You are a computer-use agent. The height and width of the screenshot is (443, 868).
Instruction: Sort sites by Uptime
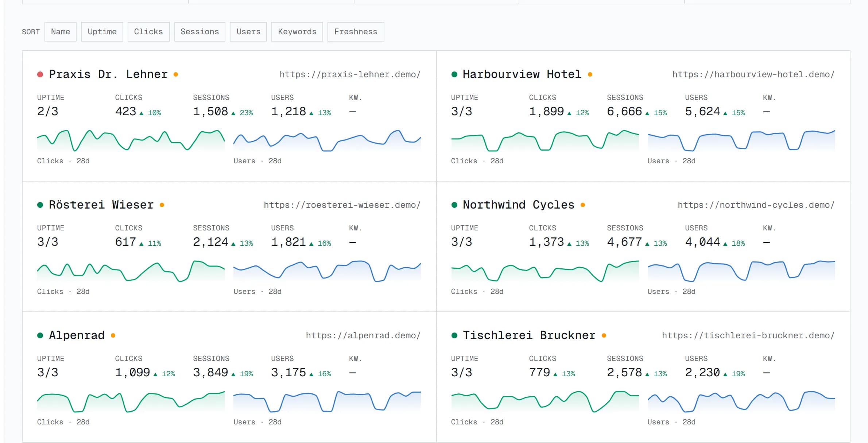(102, 32)
